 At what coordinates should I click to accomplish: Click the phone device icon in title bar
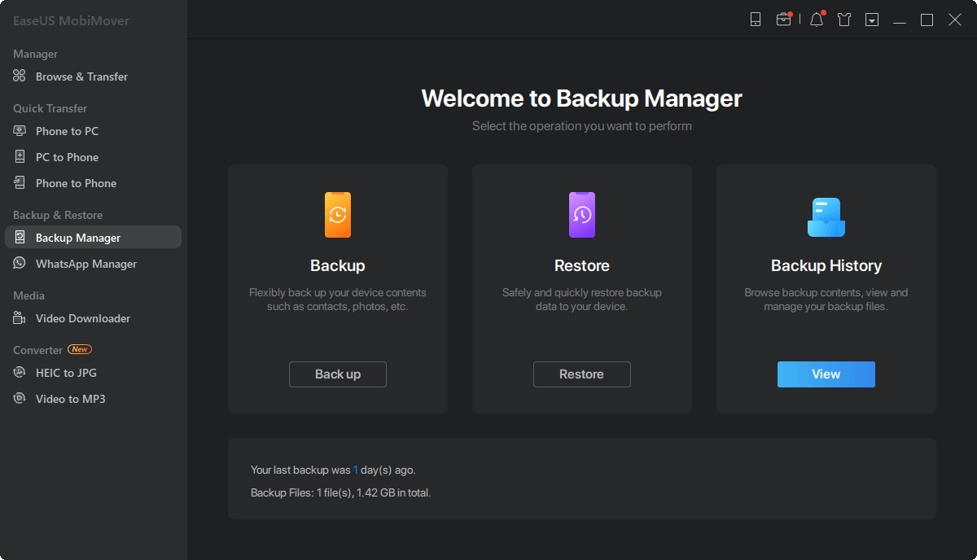tap(756, 20)
